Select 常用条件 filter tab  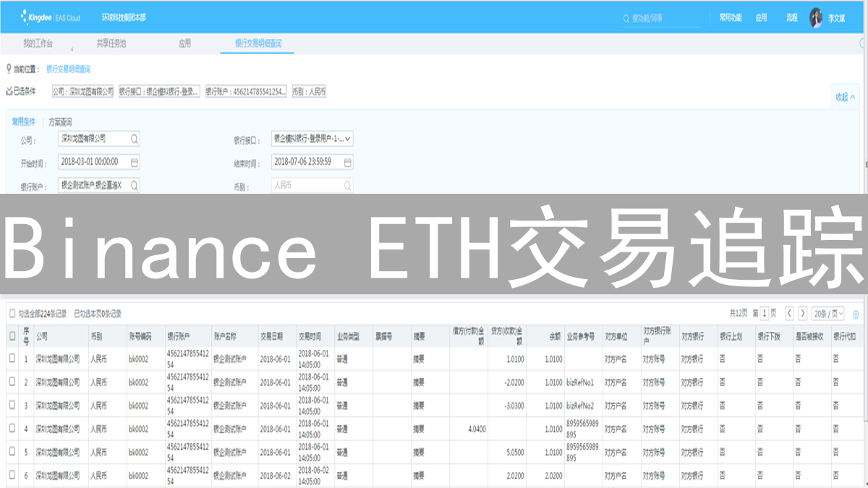click(23, 121)
